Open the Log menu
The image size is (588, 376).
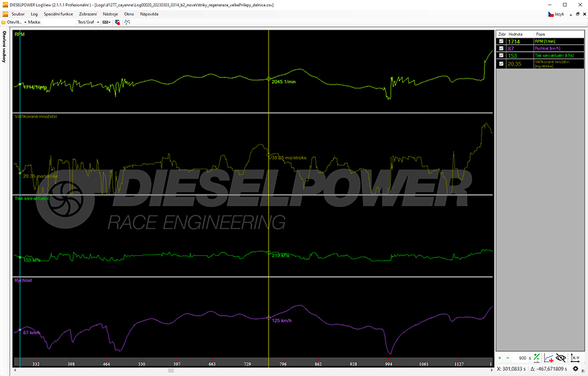point(34,14)
